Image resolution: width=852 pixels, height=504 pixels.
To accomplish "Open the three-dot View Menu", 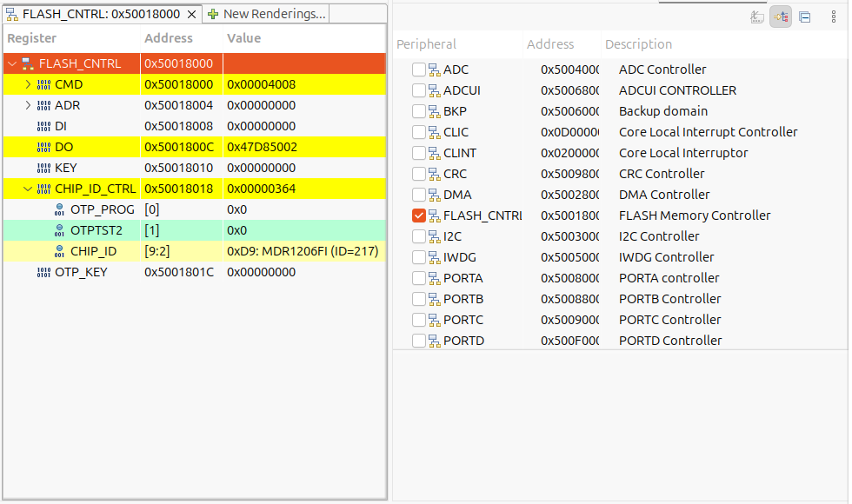I will [x=835, y=17].
